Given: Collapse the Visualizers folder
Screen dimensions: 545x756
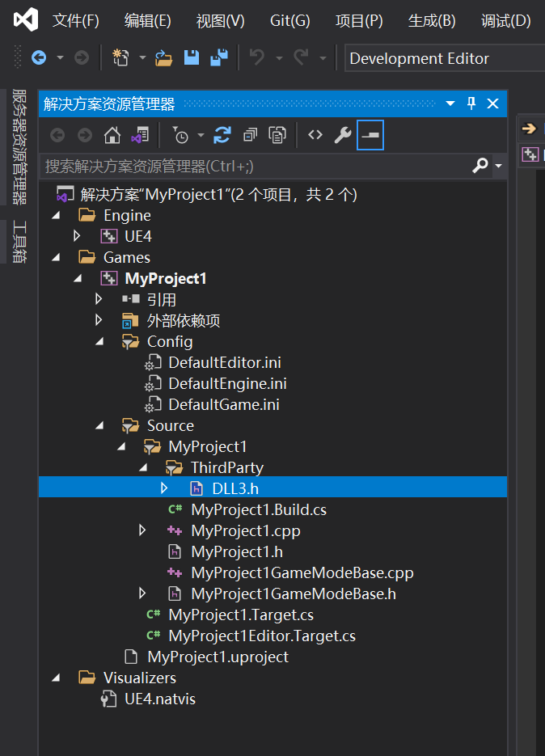Looking at the screenshot, I should [57, 678].
